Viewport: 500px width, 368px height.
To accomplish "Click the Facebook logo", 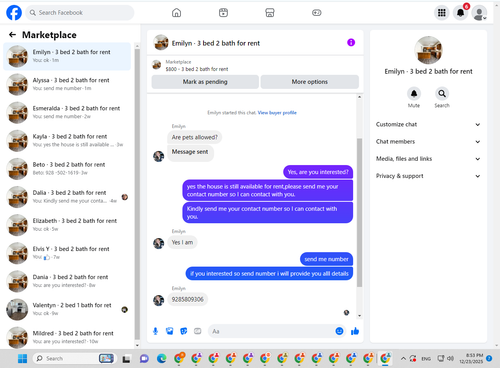I will 14,13.
